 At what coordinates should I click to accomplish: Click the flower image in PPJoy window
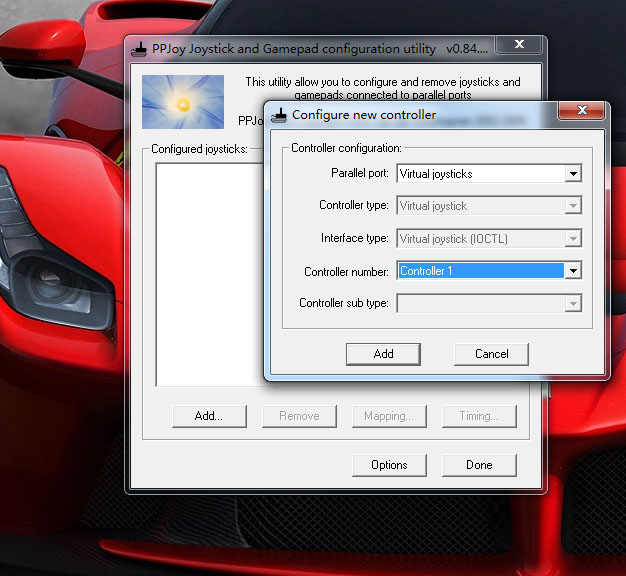coord(183,102)
